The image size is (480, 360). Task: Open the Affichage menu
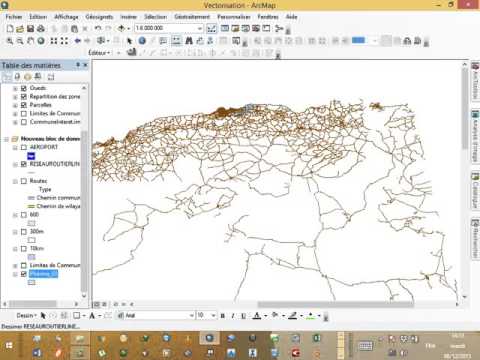click(66, 17)
